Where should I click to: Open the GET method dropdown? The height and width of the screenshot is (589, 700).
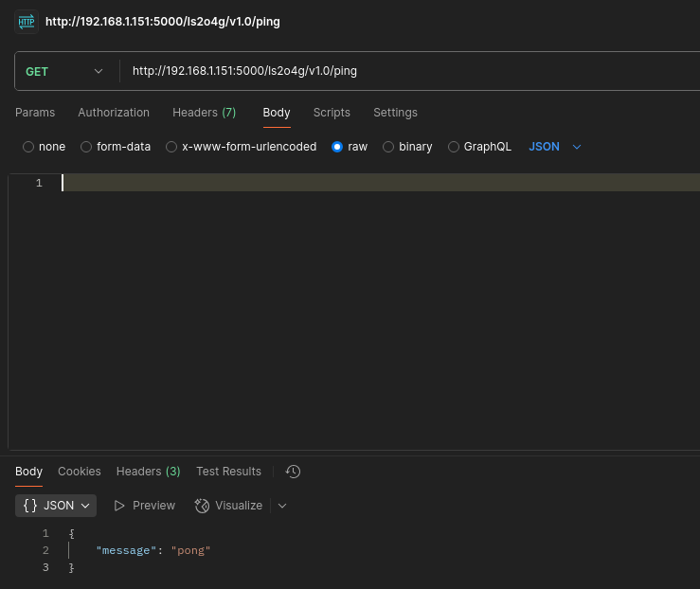(x=64, y=71)
